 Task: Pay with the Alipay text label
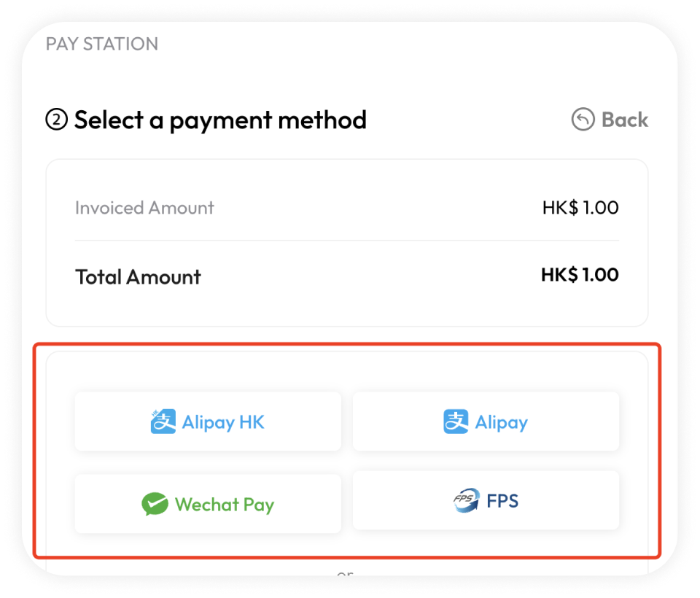502,422
